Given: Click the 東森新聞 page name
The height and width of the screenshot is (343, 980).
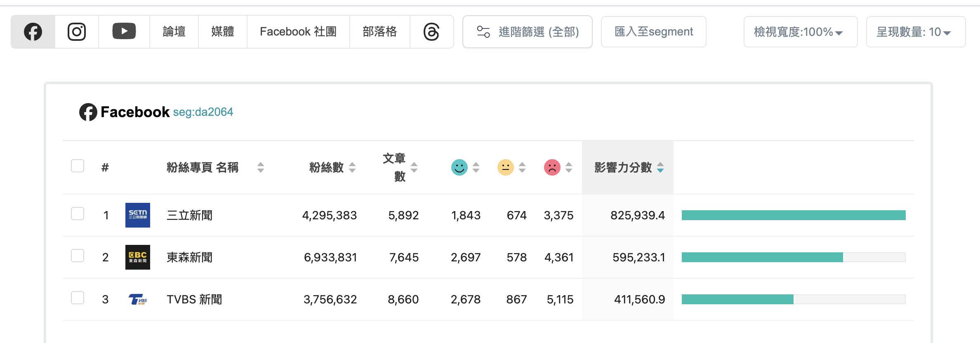Looking at the screenshot, I should point(190,257).
